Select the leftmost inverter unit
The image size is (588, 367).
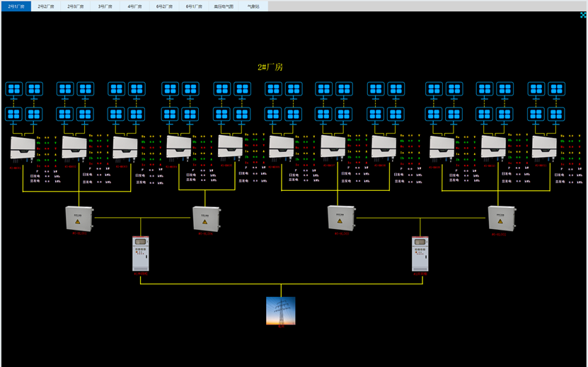point(23,148)
